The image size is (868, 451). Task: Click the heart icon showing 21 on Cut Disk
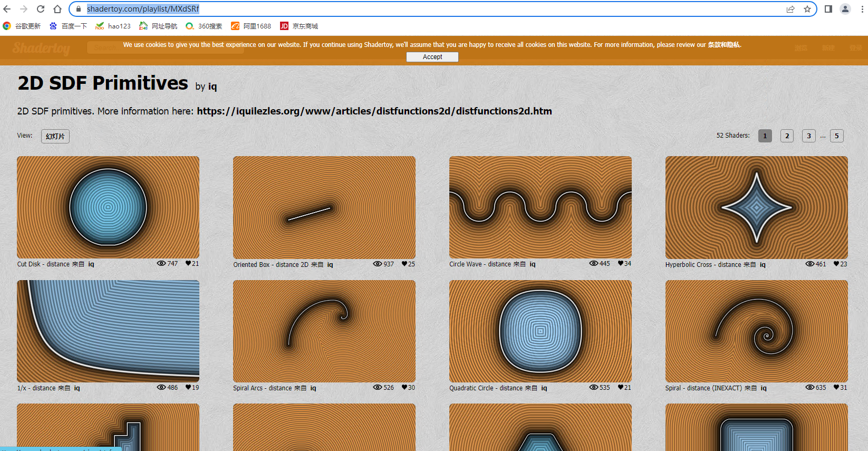pos(188,263)
